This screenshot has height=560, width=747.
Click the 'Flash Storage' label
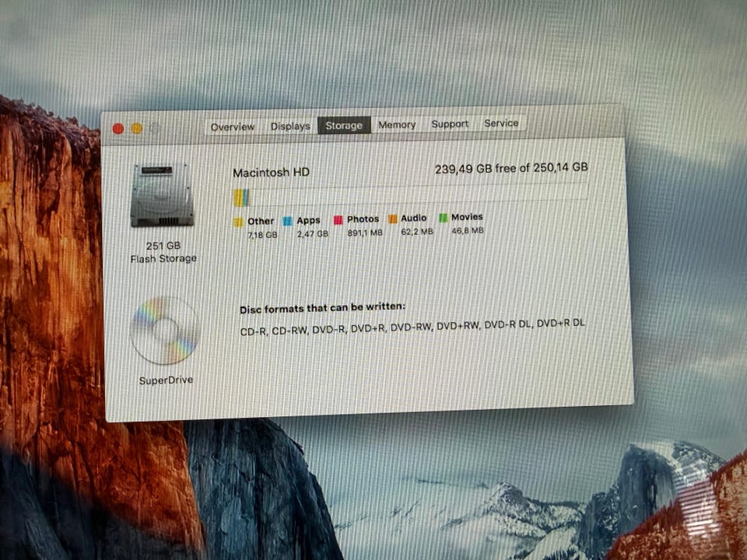(x=163, y=258)
